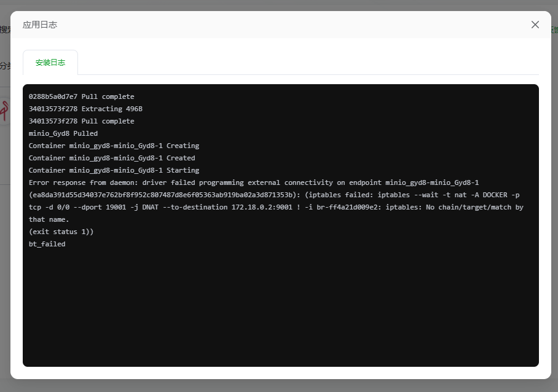Click the green text peeking at dialog's right edge
The width and height of the screenshot is (558, 392).
(x=552, y=28)
